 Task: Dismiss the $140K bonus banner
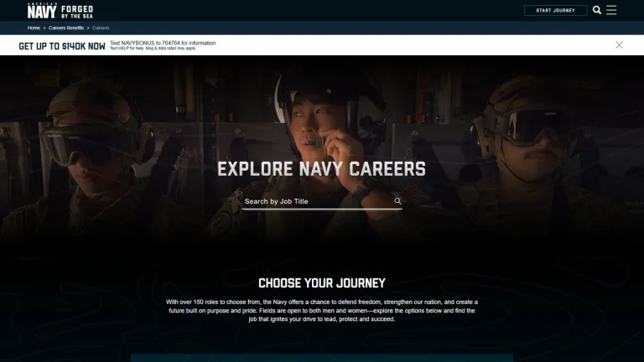pos(619,45)
